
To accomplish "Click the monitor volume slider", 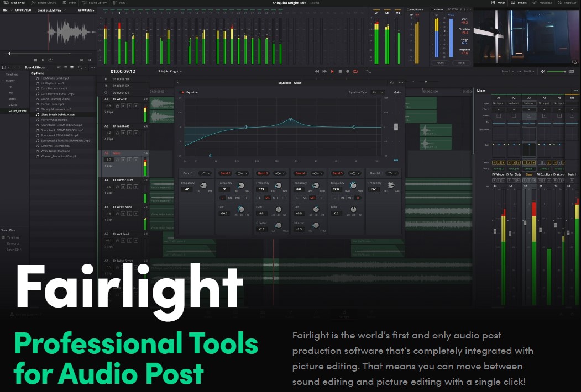I will coord(556,71).
